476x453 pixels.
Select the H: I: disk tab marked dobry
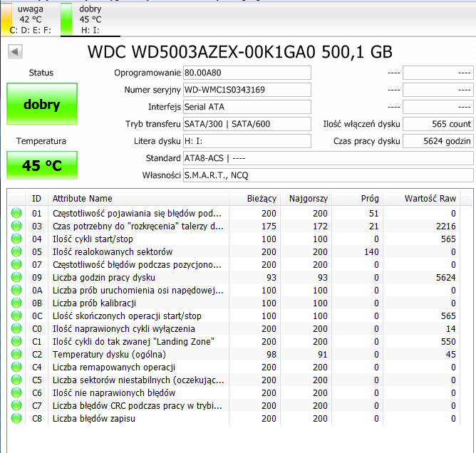tap(90, 19)
